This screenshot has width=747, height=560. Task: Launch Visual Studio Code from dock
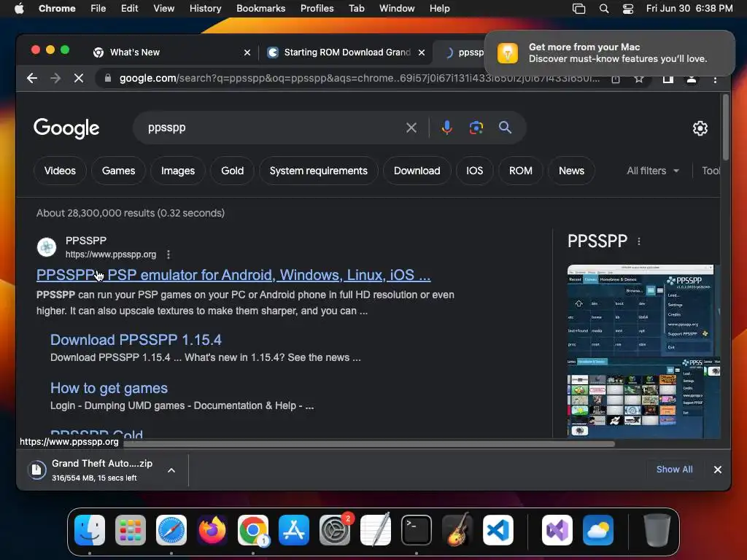(x=498, y=530)
